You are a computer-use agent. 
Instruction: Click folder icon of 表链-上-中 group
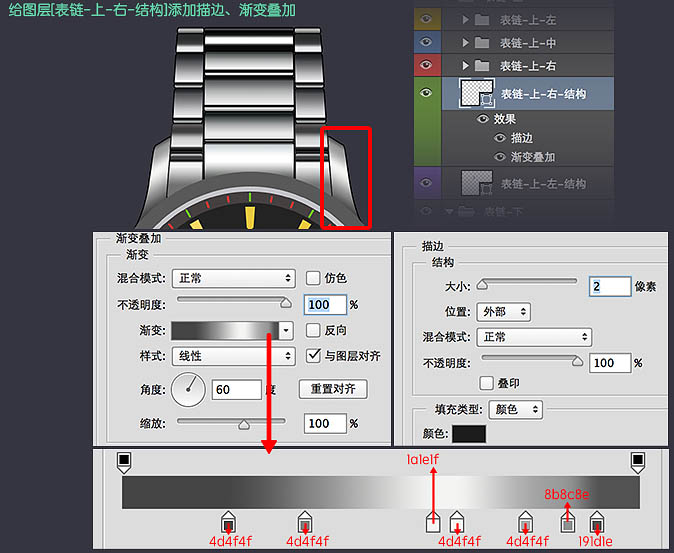pyautogui.click(x=482, y=43)
